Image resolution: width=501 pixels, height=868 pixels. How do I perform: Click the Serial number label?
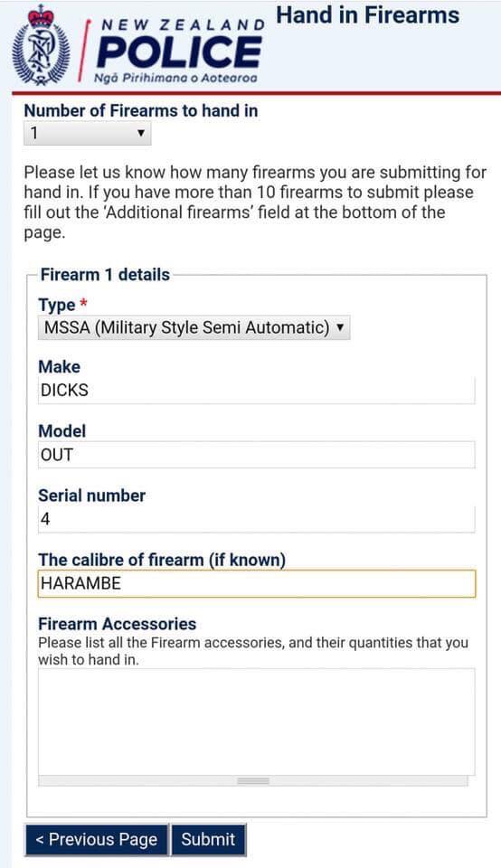click(x=92, y=495)
